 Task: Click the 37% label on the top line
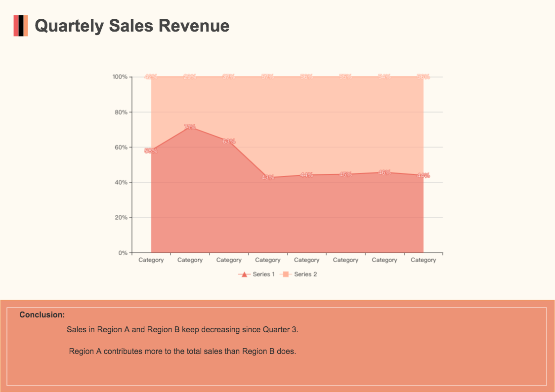pyautogui.click(x=229, y=77)
